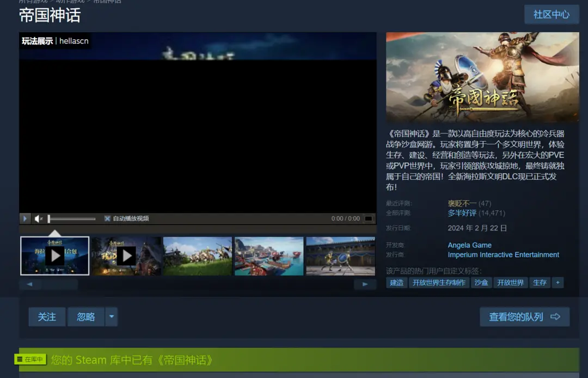Open the Angela Game developer link
588x378 pixels.
tap(469, 245)
